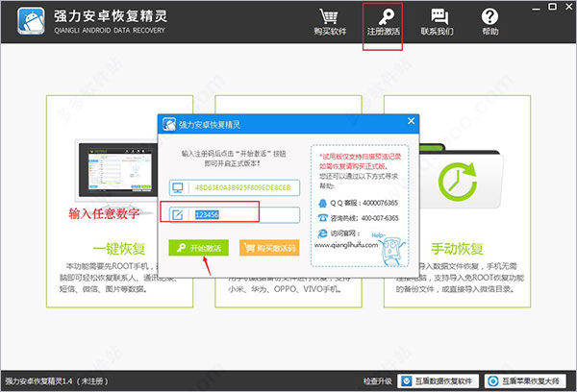This screenshot has height=392, width=577.
Task: Click the computer icon beside machine code
Action: 178,188
